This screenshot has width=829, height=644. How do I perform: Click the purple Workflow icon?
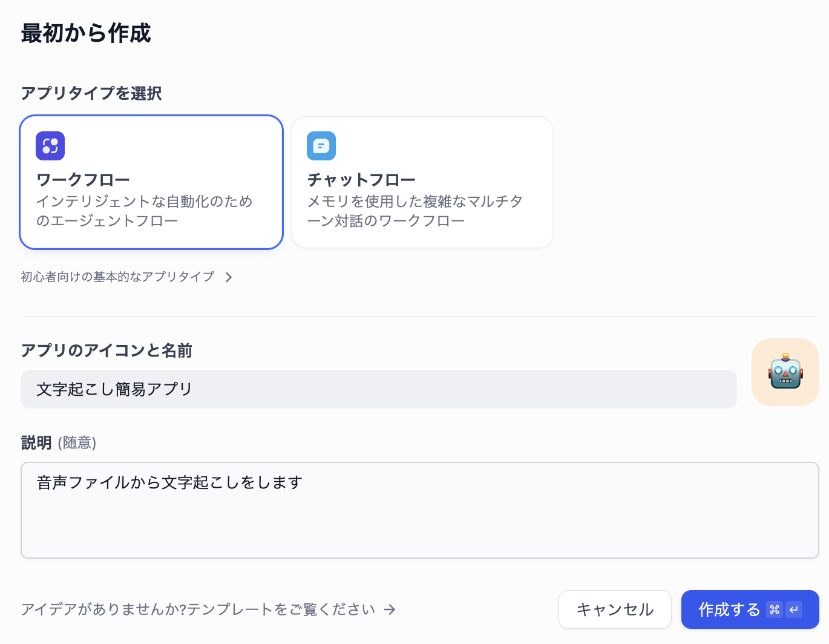click(x=50, y=146)
